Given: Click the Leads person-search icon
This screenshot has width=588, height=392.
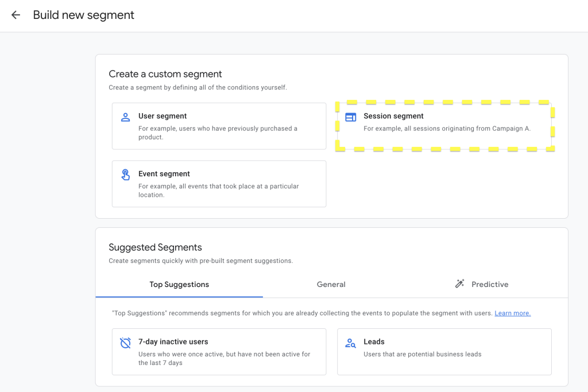Looking at the screenshot, I should pos(350,343).
